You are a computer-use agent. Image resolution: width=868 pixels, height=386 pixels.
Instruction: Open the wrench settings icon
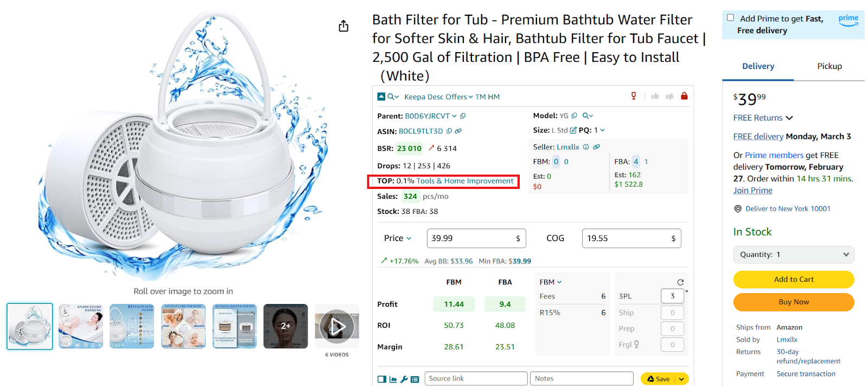[x=404, y=379]
